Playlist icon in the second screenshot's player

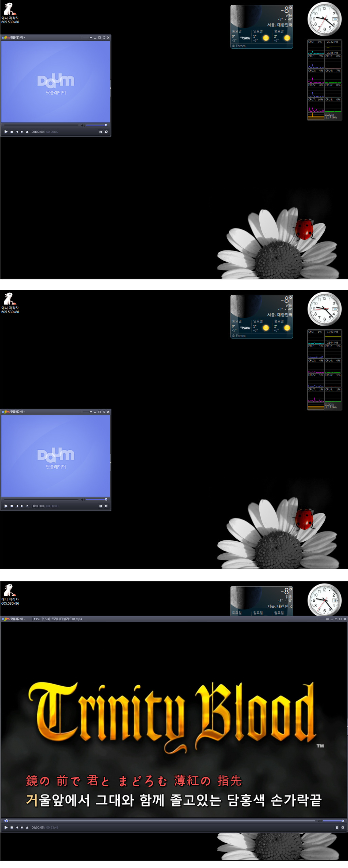[100, 506]
